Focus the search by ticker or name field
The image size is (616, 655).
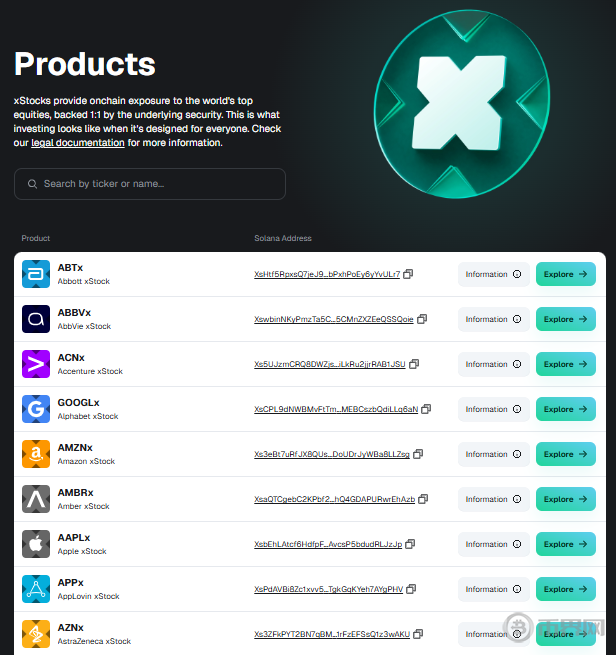[150, 184]
